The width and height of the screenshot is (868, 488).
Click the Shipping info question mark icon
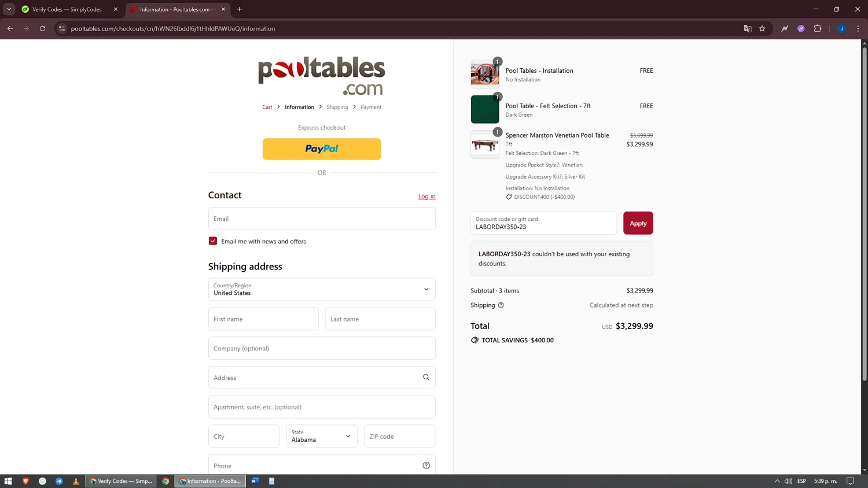(x=501, y=305)
